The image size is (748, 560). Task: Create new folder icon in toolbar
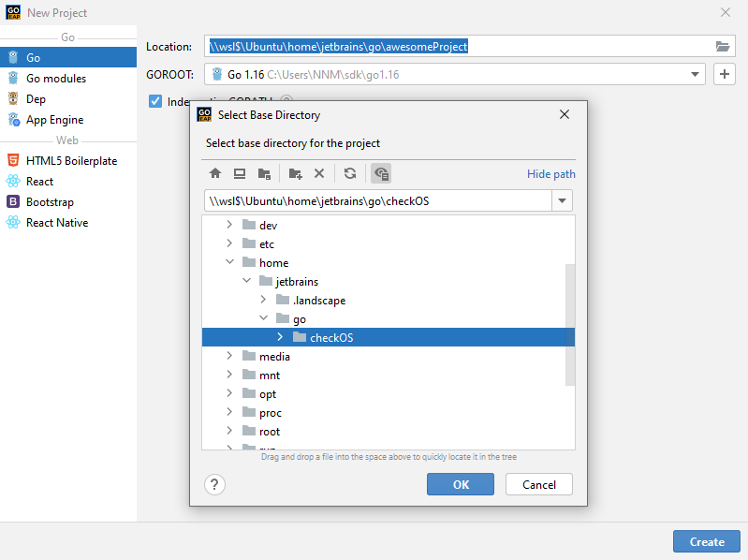click(x=295, y=173)
